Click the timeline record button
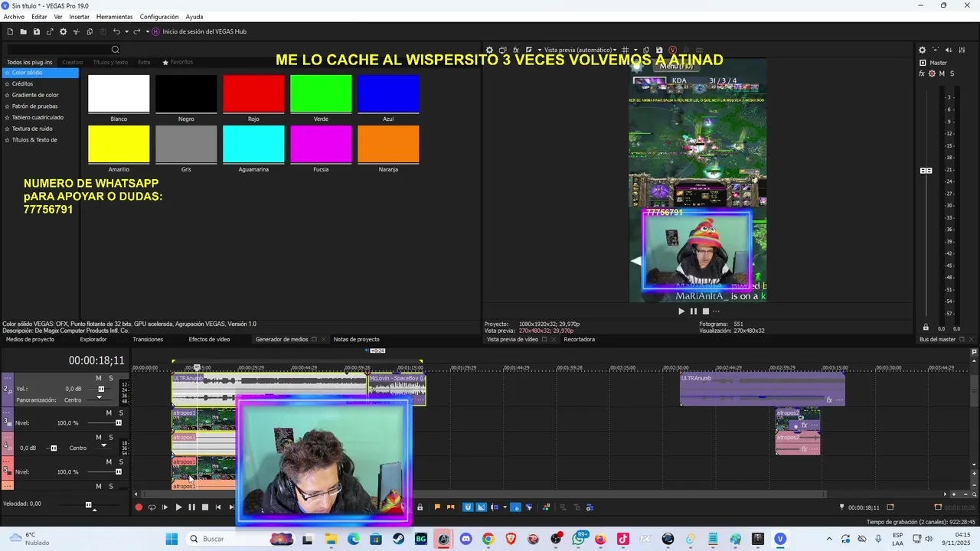The height and width of the screenshot is (551, 980). (x=139, y=507)
